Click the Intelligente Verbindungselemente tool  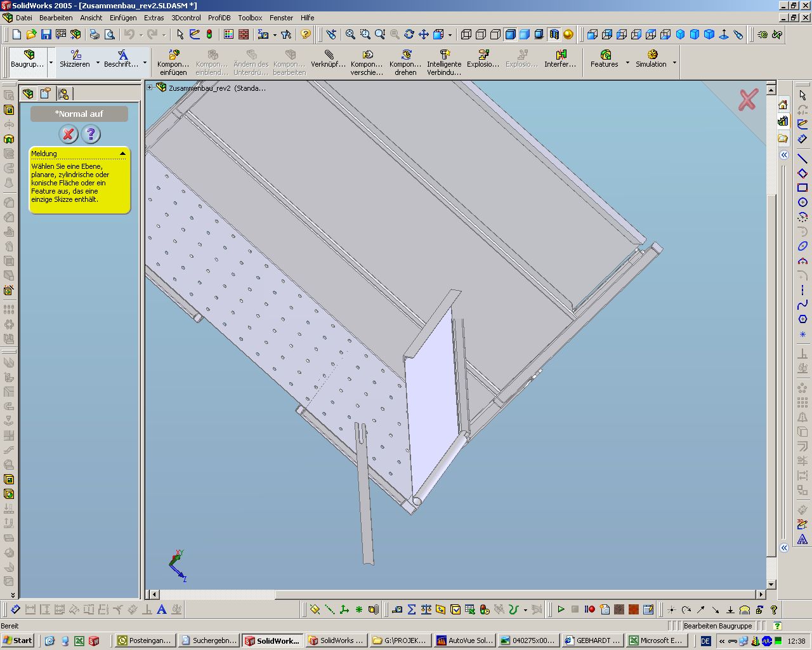coord(444,62)
